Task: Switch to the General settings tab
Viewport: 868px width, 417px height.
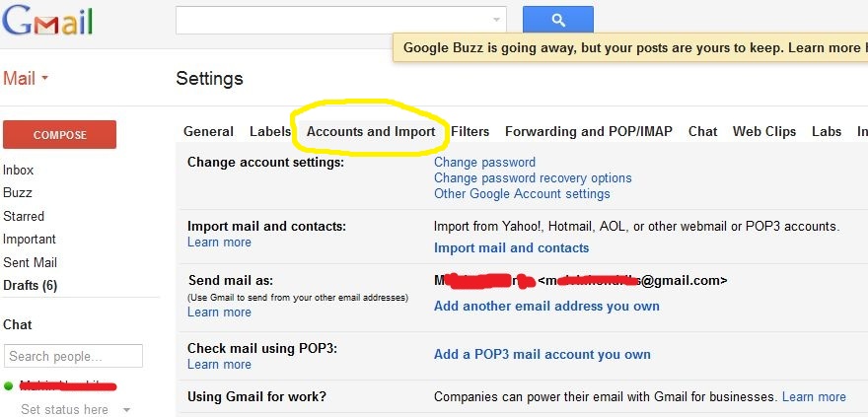Action: click(208, 131)
